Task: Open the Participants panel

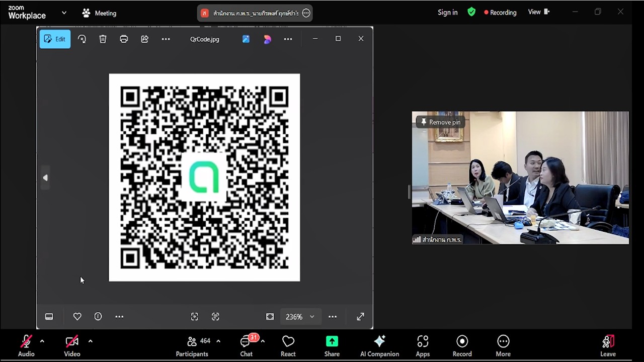Action: (192, 346)
